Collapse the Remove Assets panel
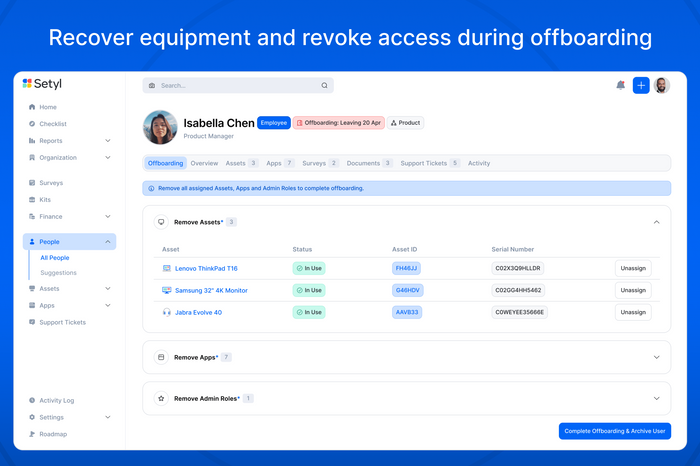This screenshot has width=700, height=466. tap(656, 222)
